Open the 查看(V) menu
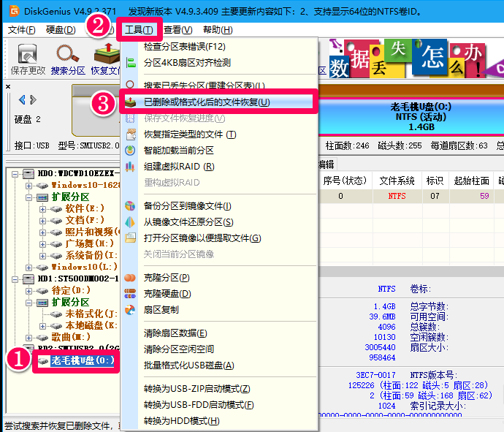 coord(177,30)
